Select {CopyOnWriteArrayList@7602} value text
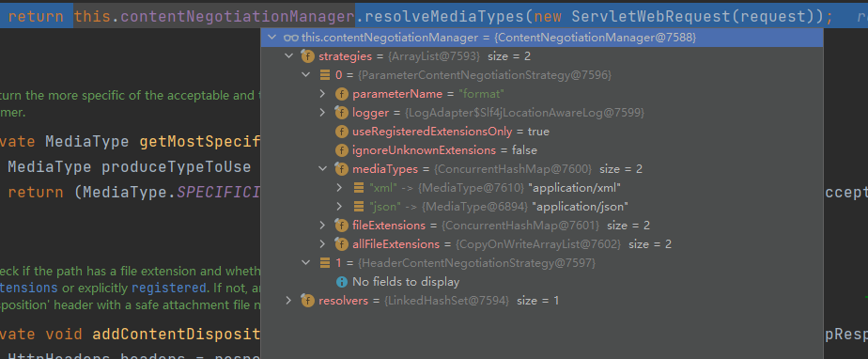The height and width of the screenshot is (359, 868). 538,244
